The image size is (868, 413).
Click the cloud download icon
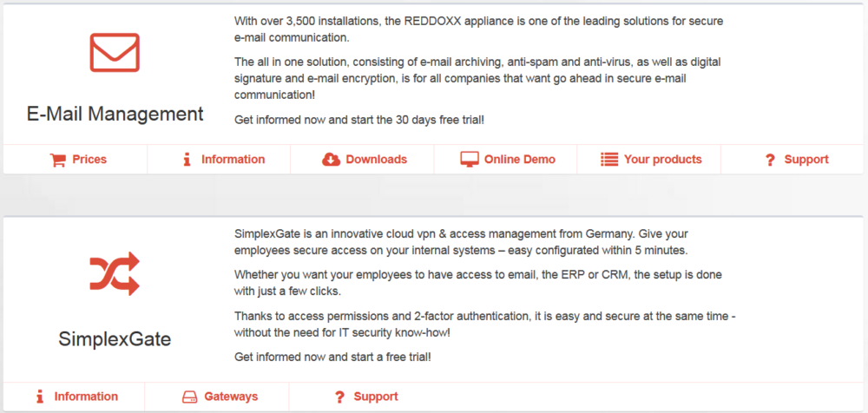(331, 160)
